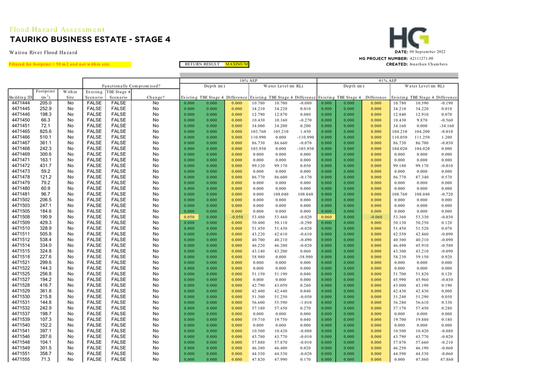Viewport: 555px width, 392px height.
Task: Click the Flood Hazard Assessment title
Action: click(57, 30)
